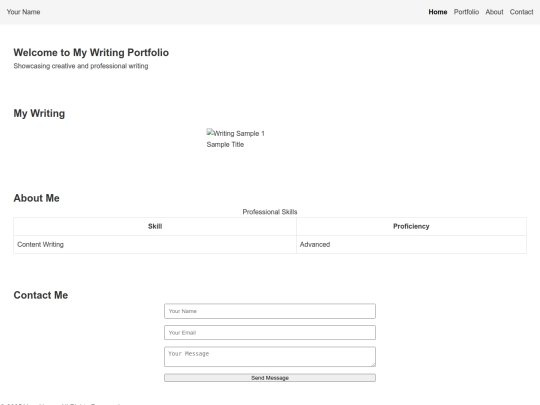Click the Professional Skills table caption
Screen dimensions: 540x405
pos(270,212)
